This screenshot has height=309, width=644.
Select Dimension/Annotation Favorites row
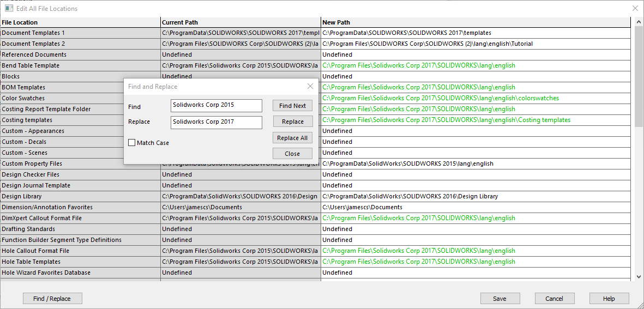pyautogui.click(x=80, y=207)
